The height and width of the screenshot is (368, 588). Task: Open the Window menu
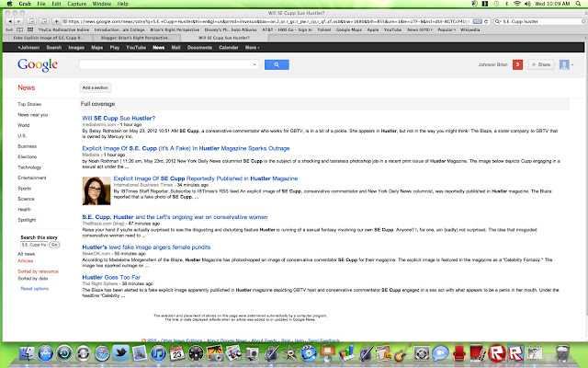click(102, 4)
